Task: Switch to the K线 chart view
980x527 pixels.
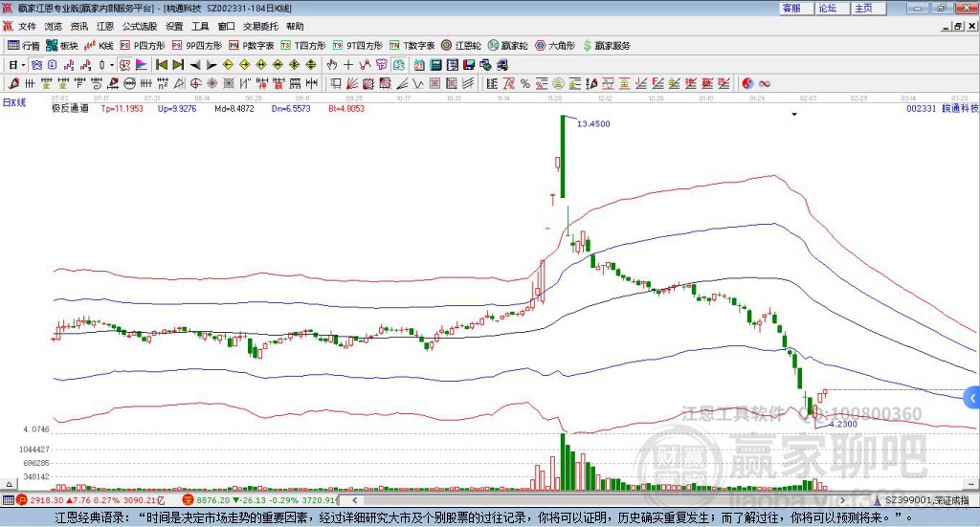Action: tap(99, 46)
